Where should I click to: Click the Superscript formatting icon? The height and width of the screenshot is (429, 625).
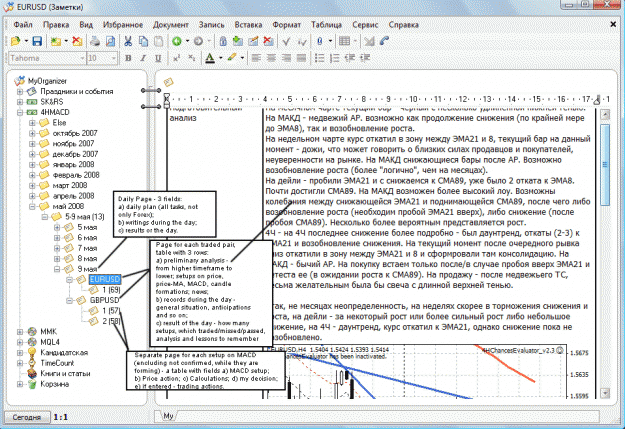point(177,58)
